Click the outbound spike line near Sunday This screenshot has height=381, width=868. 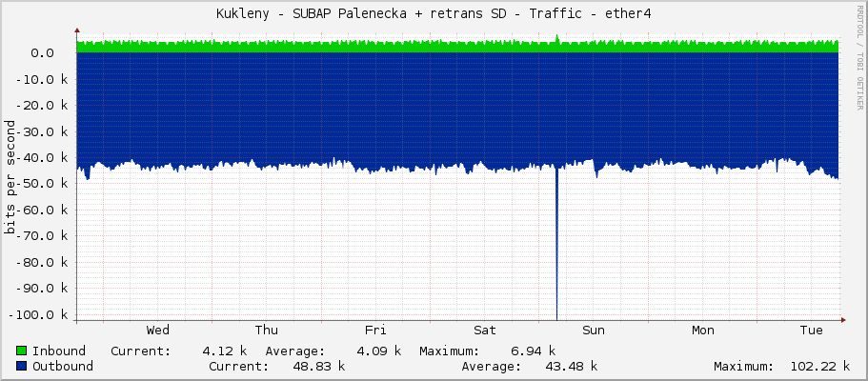click(556, 244)
